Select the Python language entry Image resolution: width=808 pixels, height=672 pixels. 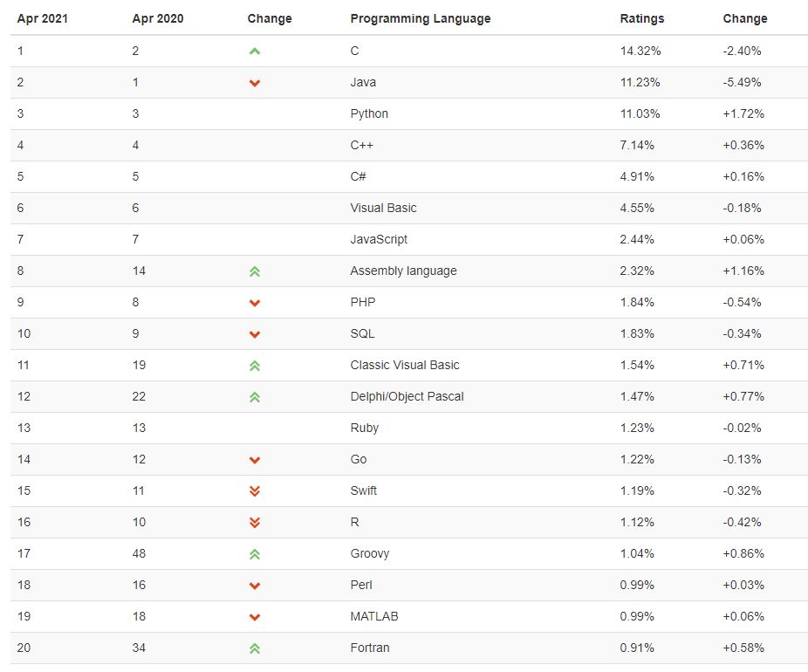coord(369,113)
